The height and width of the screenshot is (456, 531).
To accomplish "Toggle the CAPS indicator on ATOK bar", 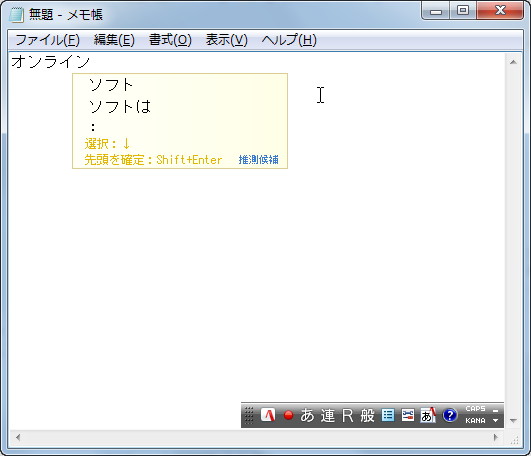I will coord(475,409).
